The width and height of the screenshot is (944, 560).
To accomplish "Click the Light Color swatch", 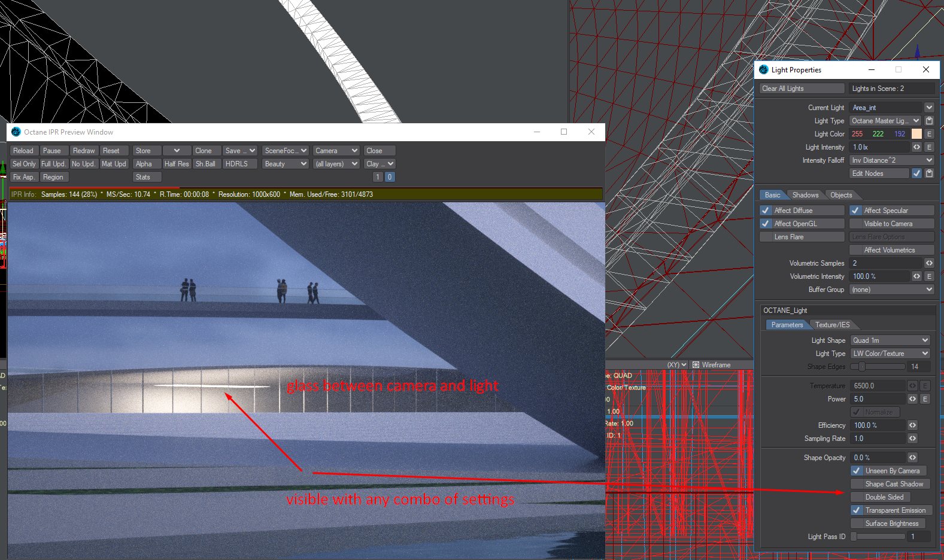I will [x=916, y=134].
